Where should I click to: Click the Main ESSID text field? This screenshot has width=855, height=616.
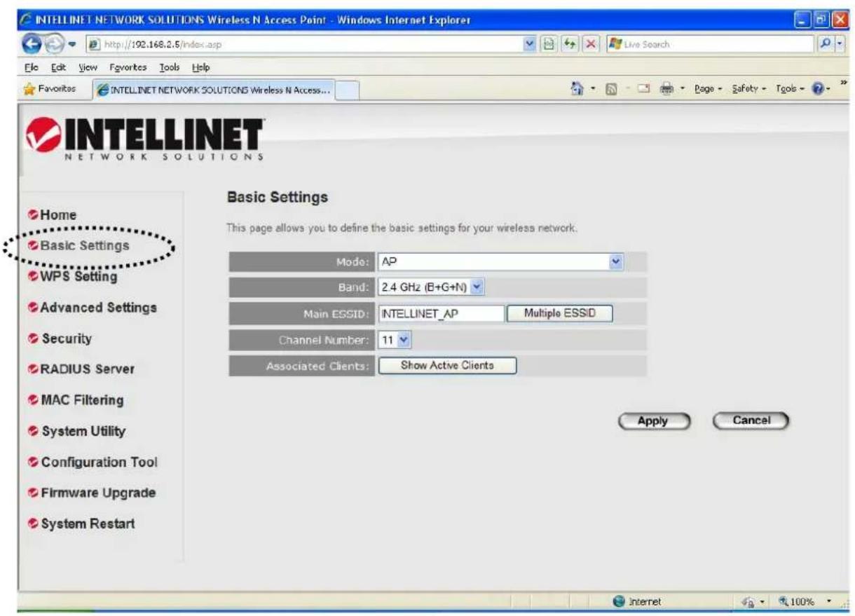(441, 313)
